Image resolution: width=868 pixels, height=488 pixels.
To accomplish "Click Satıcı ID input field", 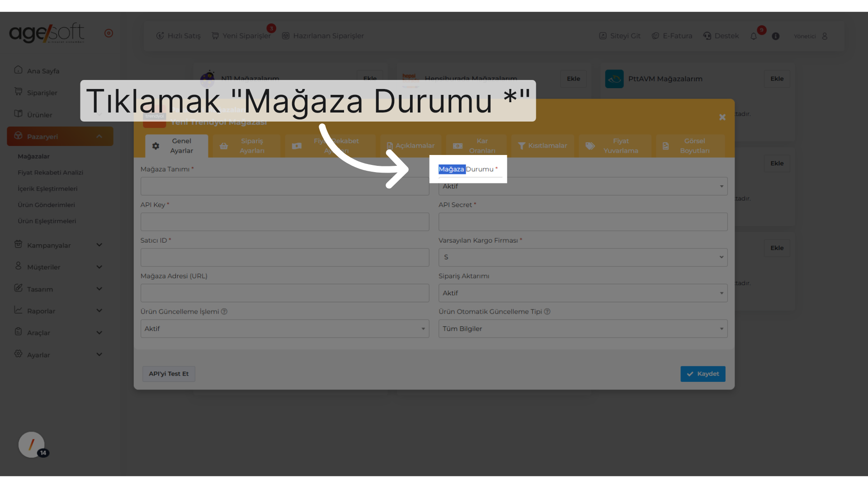I will (285, 257).
